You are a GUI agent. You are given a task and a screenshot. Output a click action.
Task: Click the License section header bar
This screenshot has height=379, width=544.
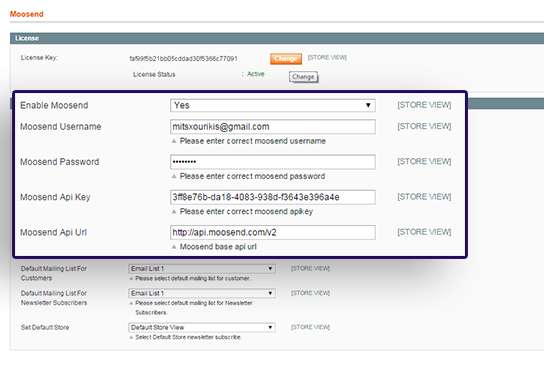[x=277, y=38]
